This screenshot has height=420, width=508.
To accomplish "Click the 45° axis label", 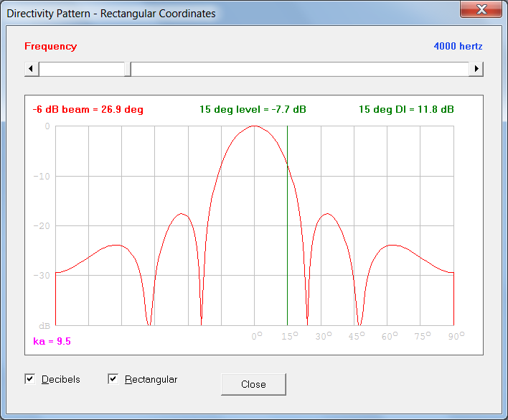I will [x=357, y=336].
